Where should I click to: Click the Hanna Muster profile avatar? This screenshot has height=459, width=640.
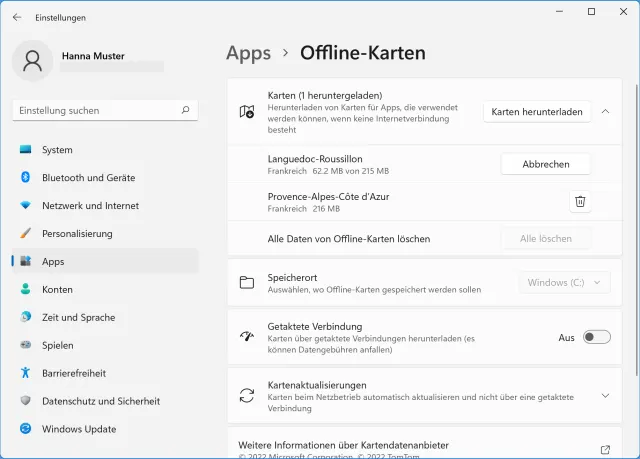click(32, 61)
